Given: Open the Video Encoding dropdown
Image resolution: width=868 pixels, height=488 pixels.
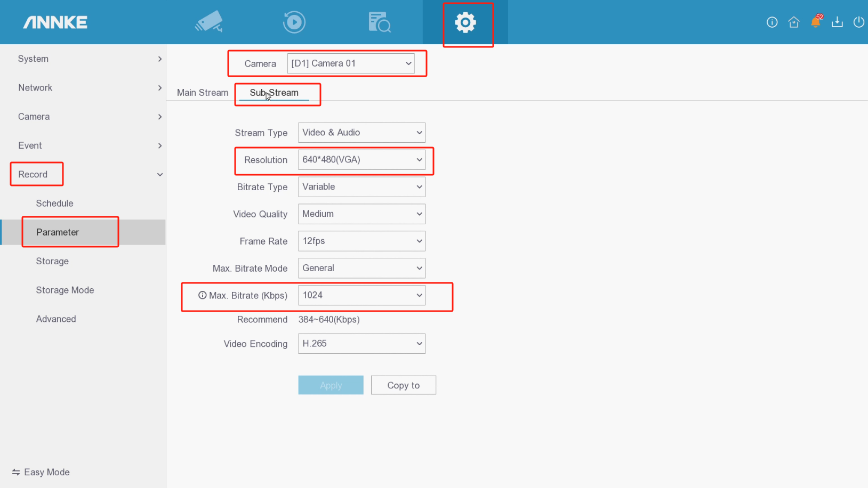Looking at the screenshot, I should pos(361,344).
